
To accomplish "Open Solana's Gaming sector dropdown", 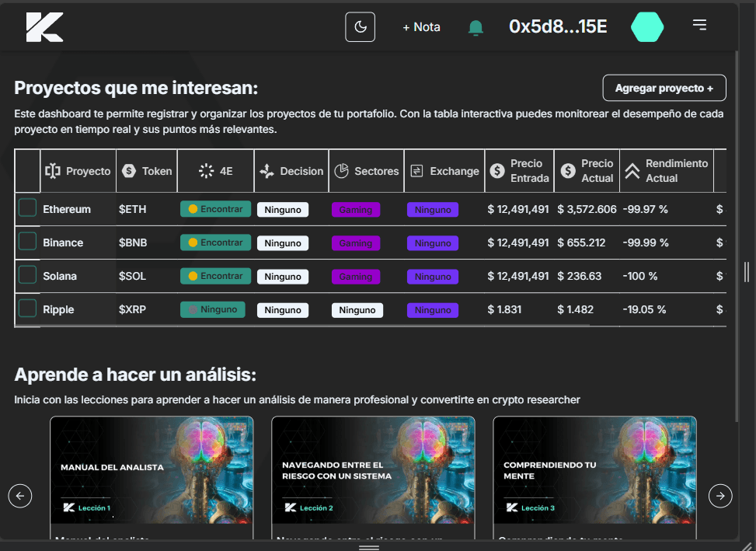I will coord(356,277).
